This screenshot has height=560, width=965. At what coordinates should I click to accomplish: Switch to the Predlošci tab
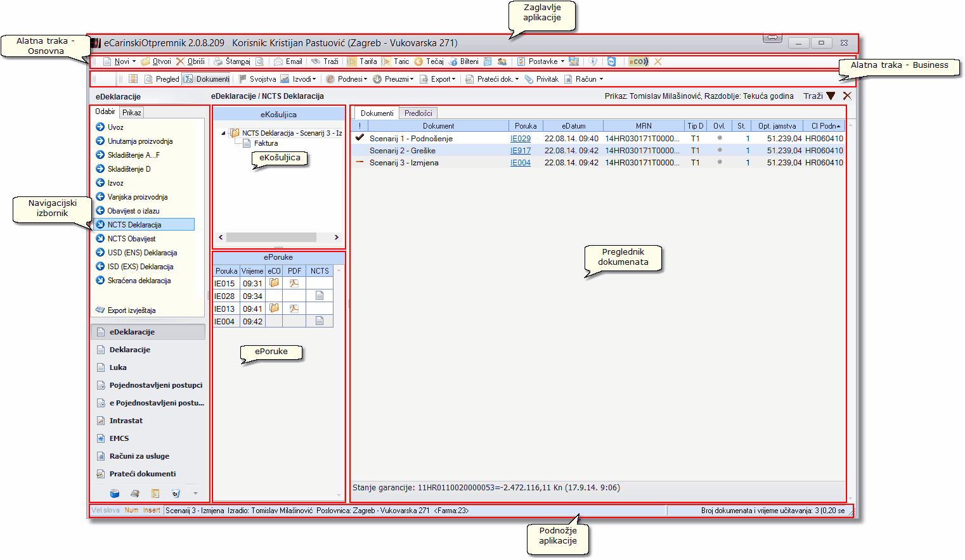[418, 113]
